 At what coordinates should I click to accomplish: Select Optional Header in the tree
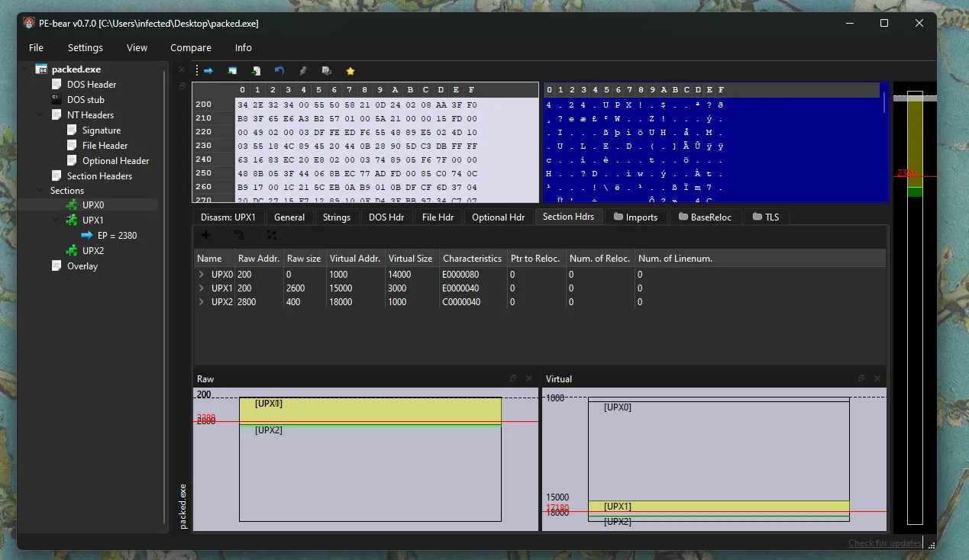tap(115, 161)
